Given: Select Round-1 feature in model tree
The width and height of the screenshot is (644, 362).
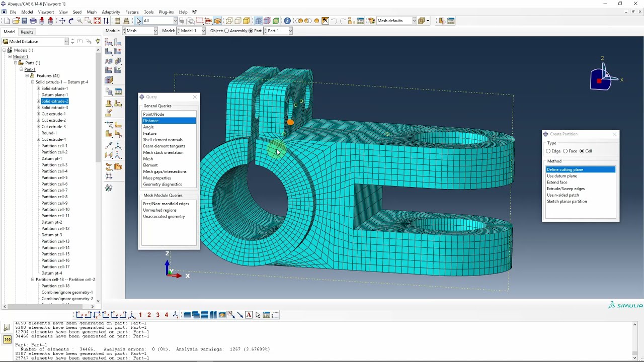Looking at the screenshot, I should point(49,133).
